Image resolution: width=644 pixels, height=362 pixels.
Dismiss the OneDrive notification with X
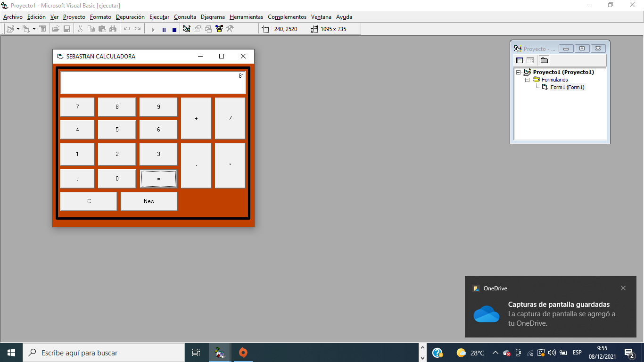tap(623, 288)
